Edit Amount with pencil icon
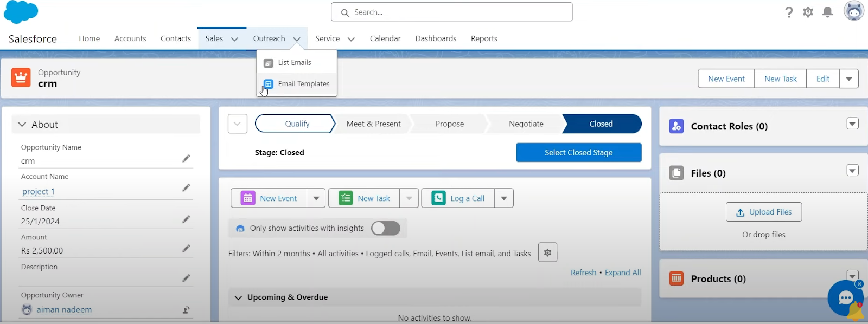 (186, 249)
